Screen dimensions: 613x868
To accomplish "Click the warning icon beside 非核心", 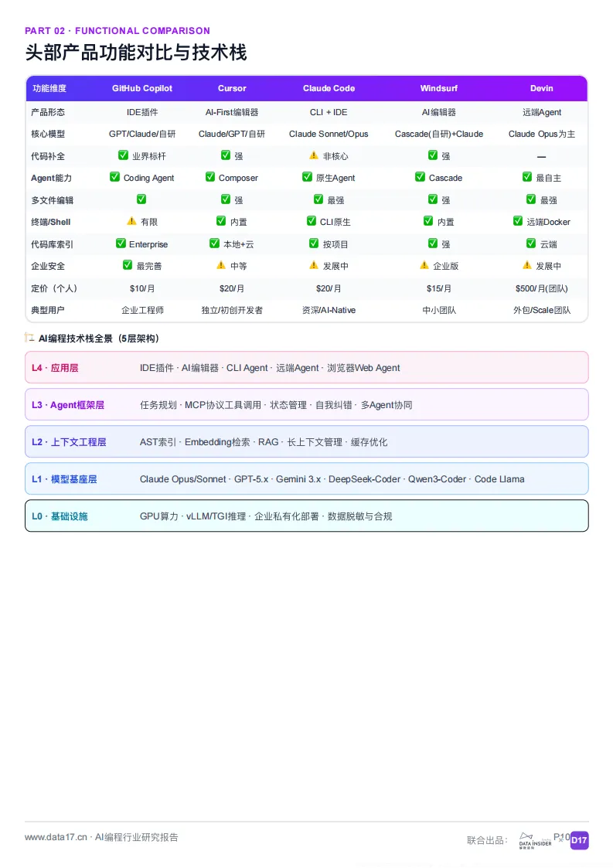I will point(314,155).
